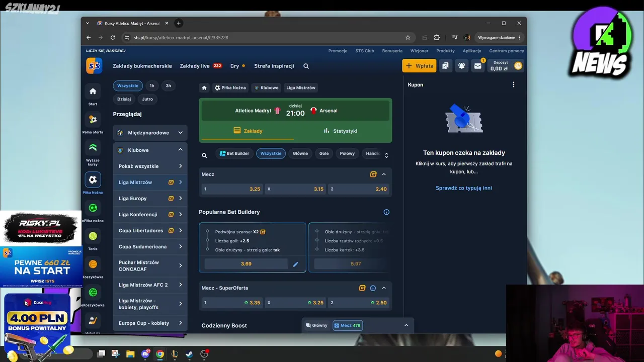Expand the bottom chat bar chevron

coord(406,325)
